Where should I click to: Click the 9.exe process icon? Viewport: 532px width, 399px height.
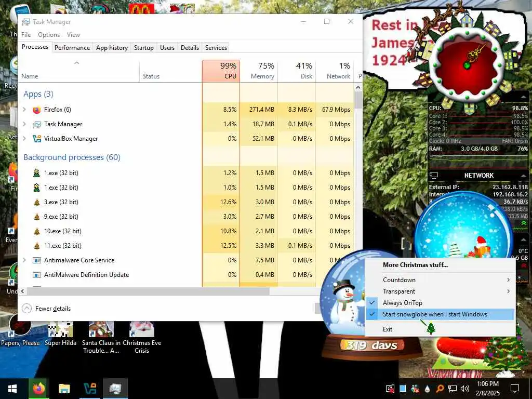(x=37, y=217)
